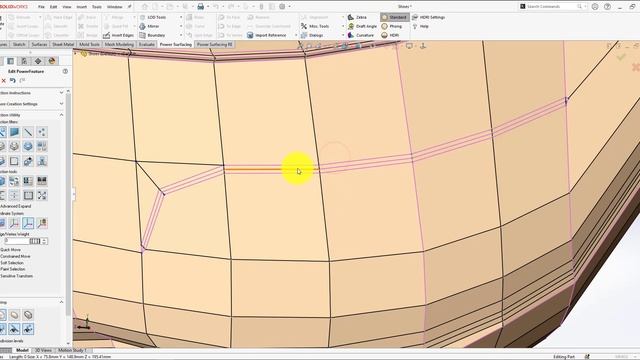
Task: Enable the Quick Move option
Action: [10, 250]
